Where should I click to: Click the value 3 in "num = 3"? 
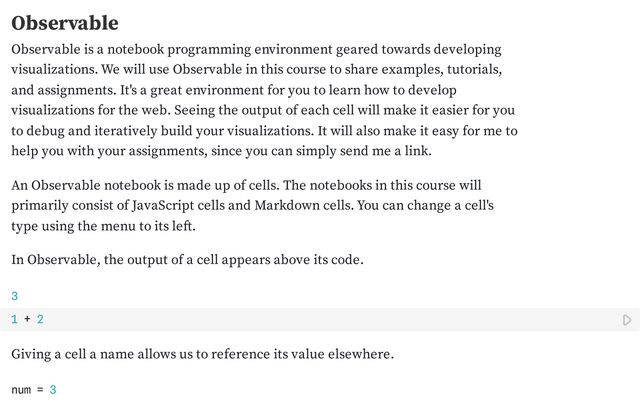[53, 390]
